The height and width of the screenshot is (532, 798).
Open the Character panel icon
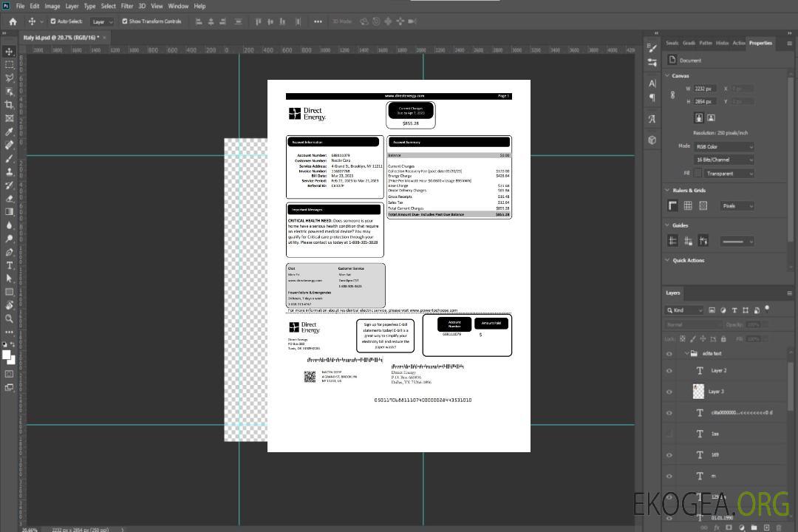coord(652,83)
